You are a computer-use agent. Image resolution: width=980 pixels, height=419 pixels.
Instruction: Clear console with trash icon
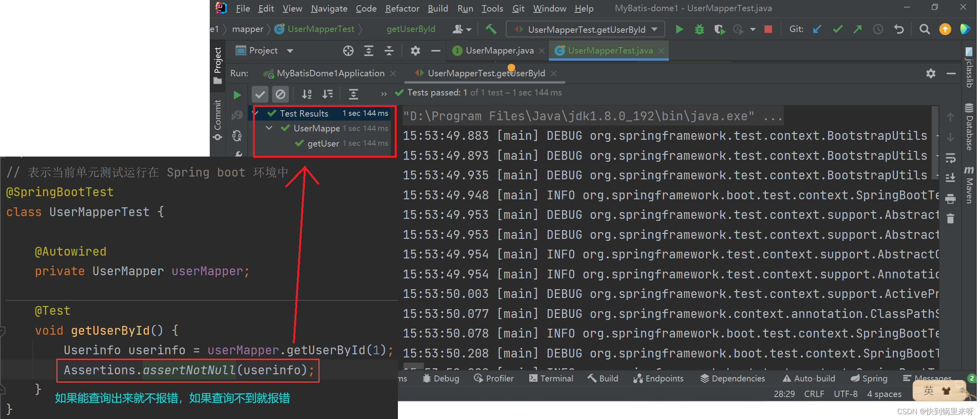(950, 218)
